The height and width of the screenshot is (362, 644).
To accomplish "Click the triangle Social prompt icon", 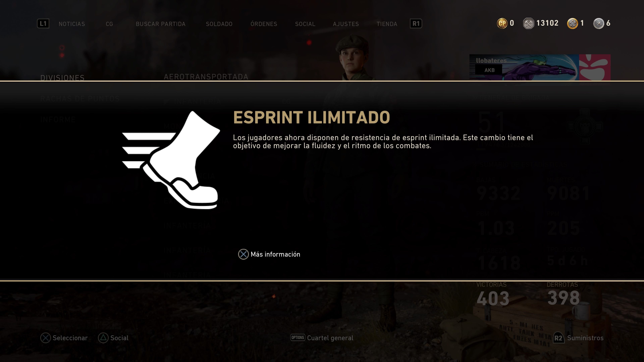I will click(x=103, y=338).
